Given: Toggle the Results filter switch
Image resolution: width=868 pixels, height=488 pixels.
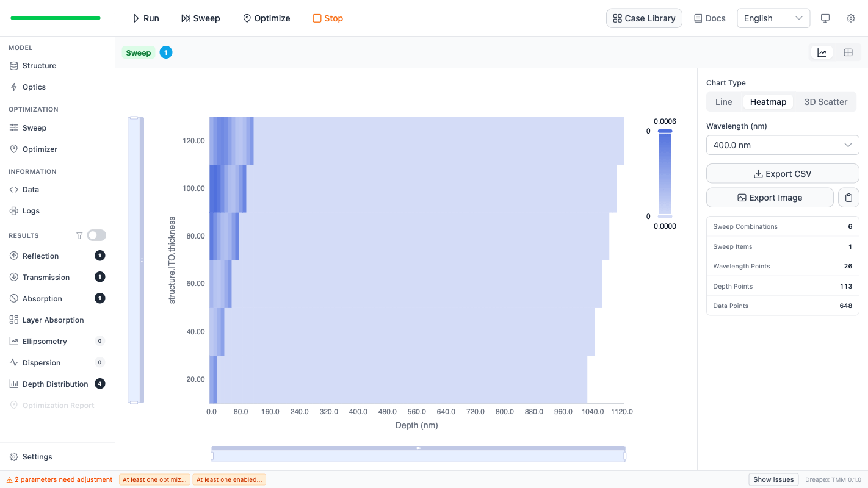Looking at the screenshot, I should [x=96, y=235].
